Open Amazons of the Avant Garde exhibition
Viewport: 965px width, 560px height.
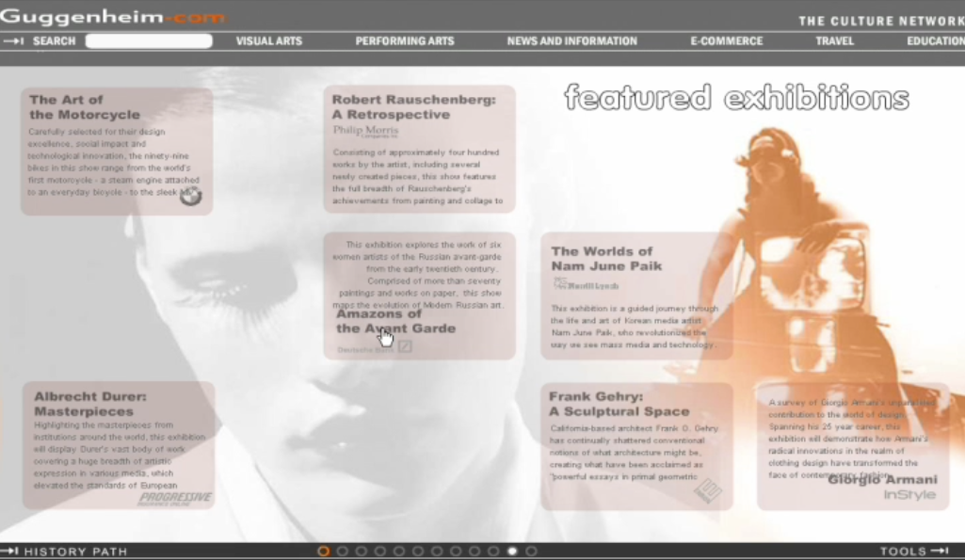click(x=395, y=322)
